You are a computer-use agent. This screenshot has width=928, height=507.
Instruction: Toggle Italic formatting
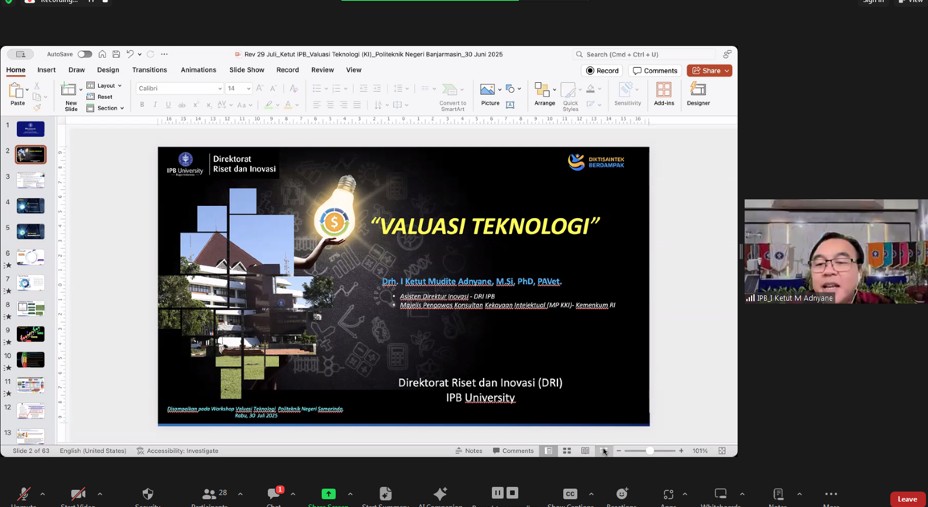coord(155,105)
